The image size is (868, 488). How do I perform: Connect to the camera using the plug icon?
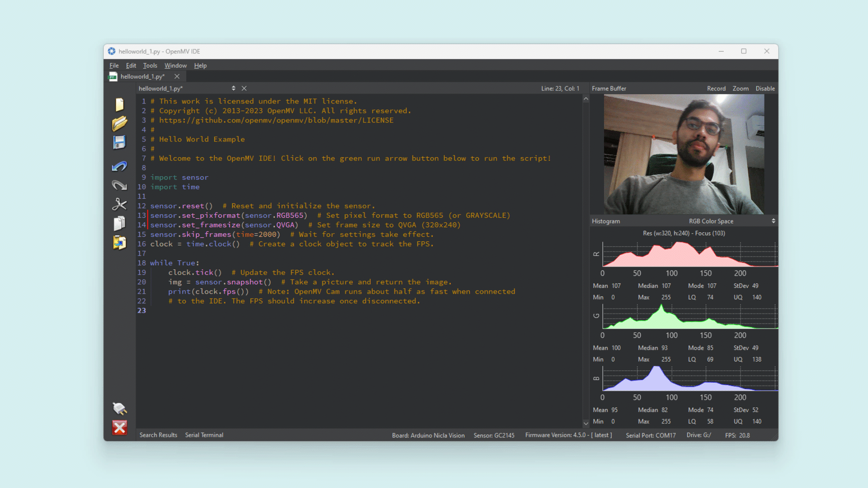coord(119,409)
